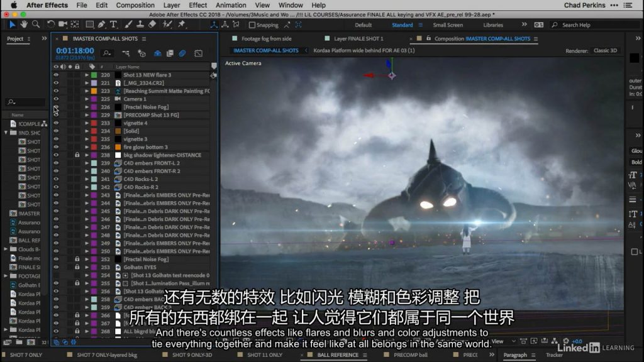Open the Composition menu

pos(135,5)
